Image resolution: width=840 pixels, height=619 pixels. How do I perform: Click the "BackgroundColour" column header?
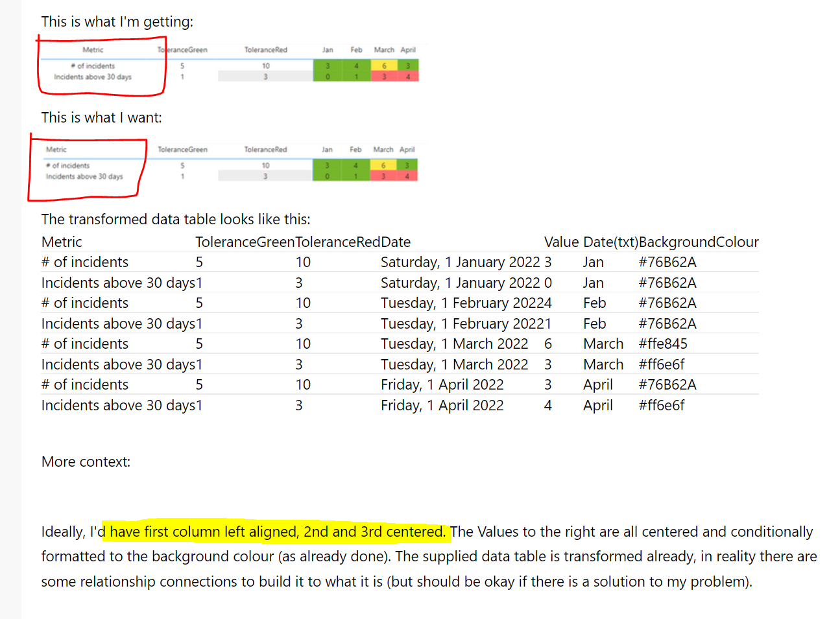click(699, 242)
